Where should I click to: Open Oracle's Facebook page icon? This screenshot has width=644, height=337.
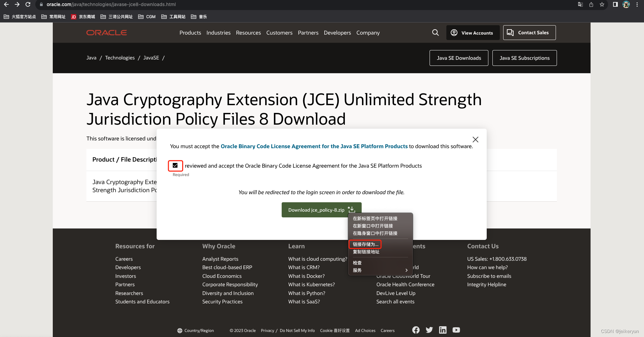[x=415, y=330]
